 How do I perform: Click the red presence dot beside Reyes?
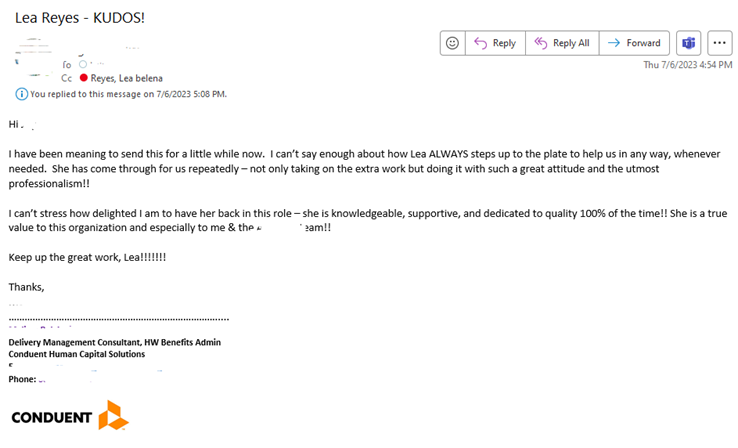click(83, 78)
